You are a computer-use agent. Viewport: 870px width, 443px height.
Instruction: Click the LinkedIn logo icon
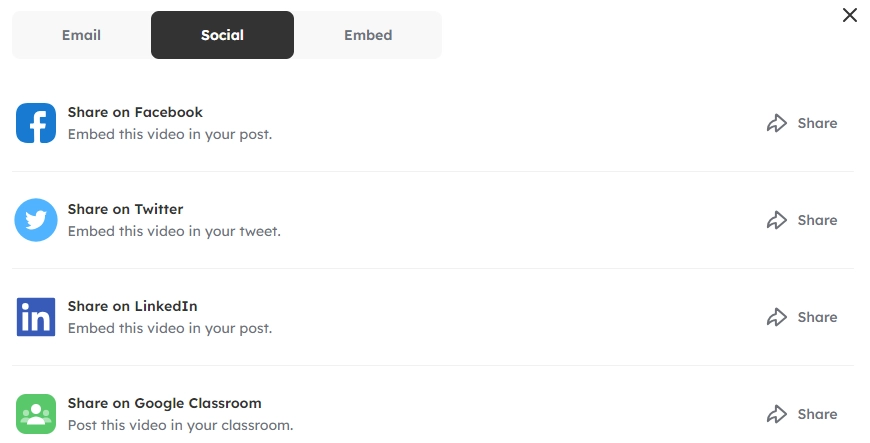36,317
